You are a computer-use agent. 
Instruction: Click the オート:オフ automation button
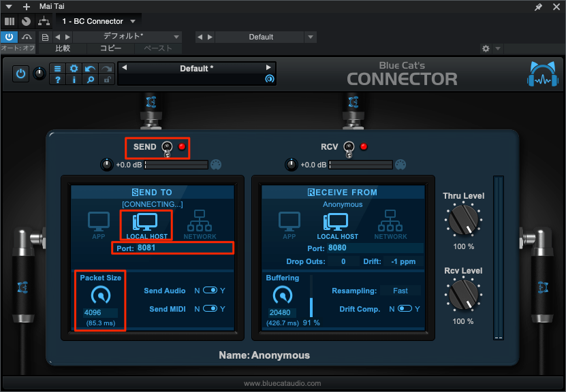[18, 48]
